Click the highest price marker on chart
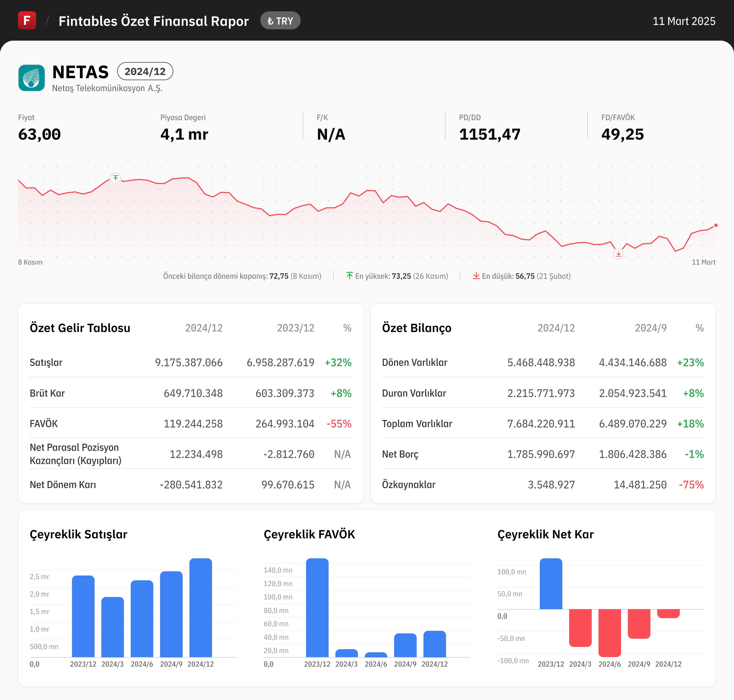734x700 pixels. tap(116, 178)
